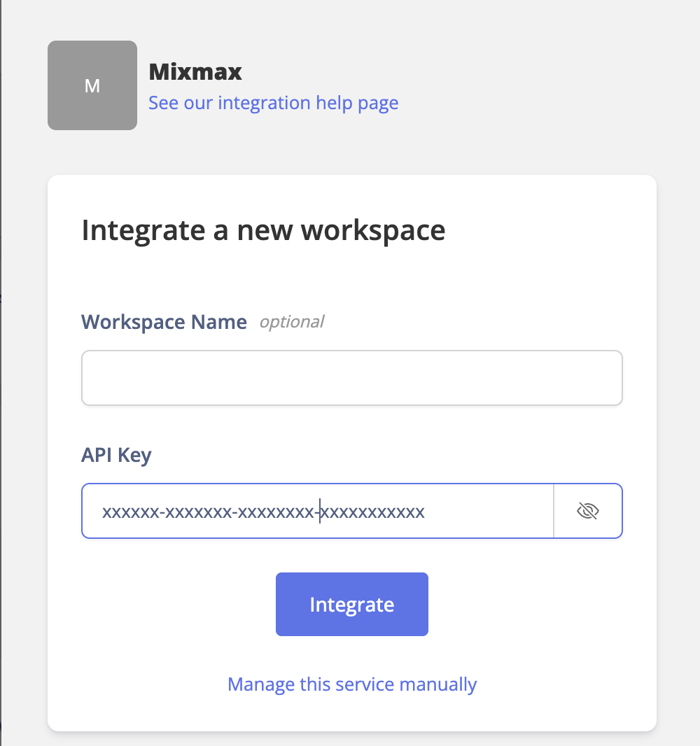Click the Integrate button
Screen dimensions: 700x746
(x=351, y=604)
